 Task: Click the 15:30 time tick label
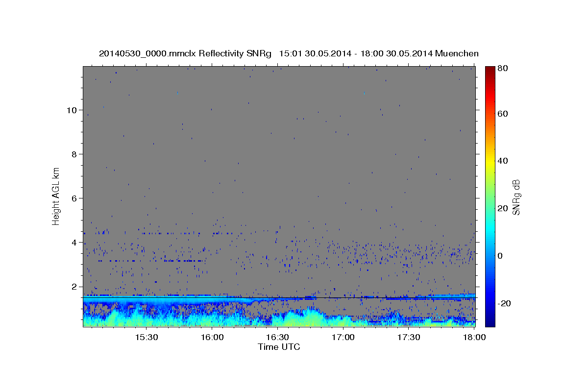146,338
